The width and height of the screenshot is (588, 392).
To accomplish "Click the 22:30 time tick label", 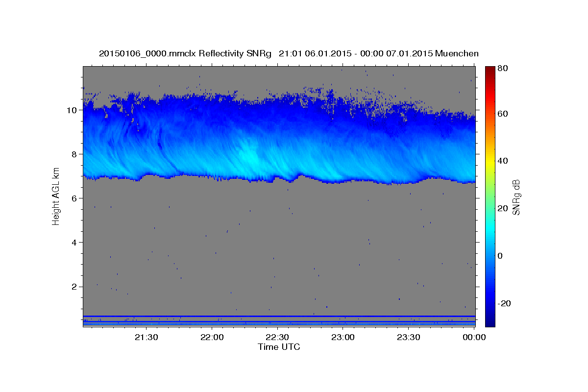I will pos(277,337).
